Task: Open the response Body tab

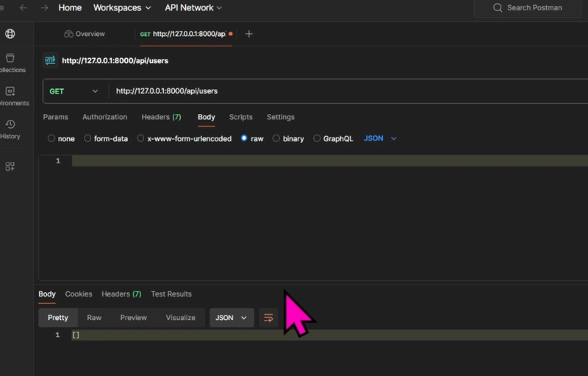Action: pos(47,294)
